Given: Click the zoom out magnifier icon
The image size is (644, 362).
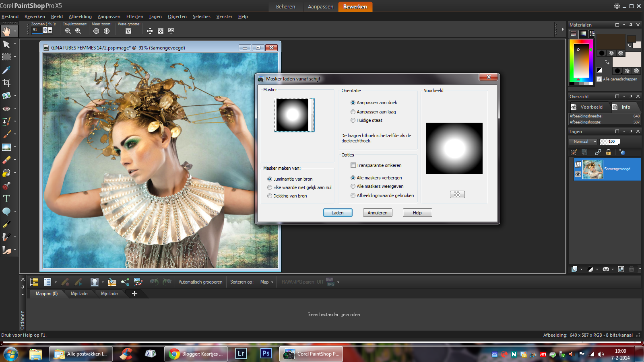Looking at the screenshot, I should point(68,31).
